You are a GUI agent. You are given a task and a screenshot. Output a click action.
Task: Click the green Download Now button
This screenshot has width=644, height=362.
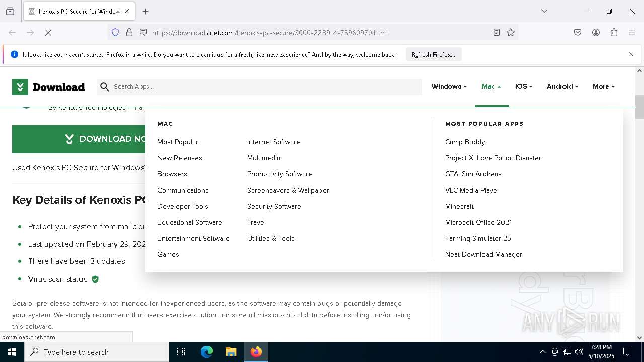click(x=78, y=139)
